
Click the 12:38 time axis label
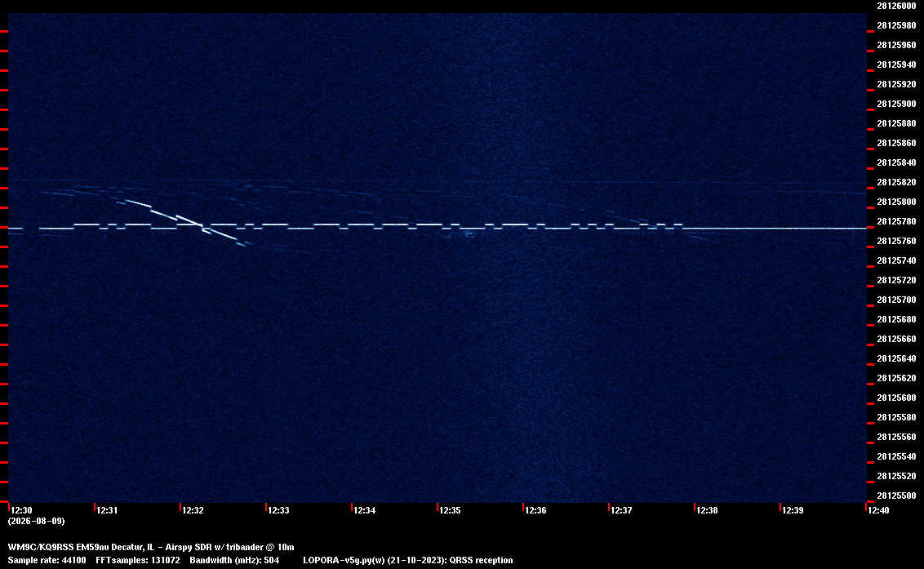point(708,510)
